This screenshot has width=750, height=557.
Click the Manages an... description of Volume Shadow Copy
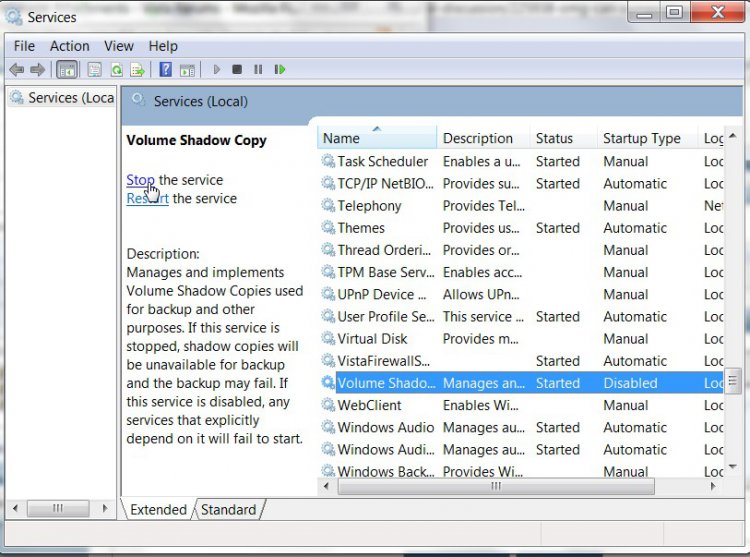(x=484, y=383)
